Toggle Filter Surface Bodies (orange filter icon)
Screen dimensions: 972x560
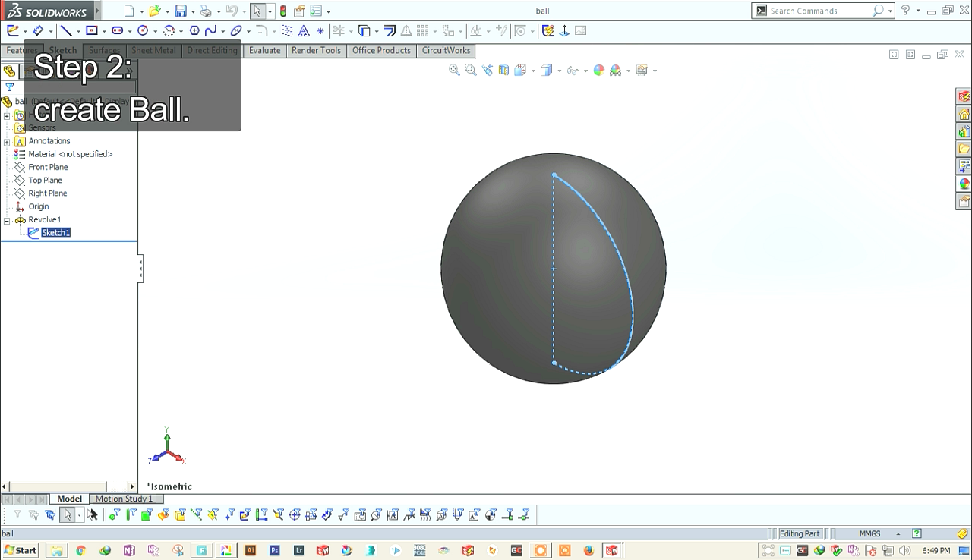click(x=163, y=514)
